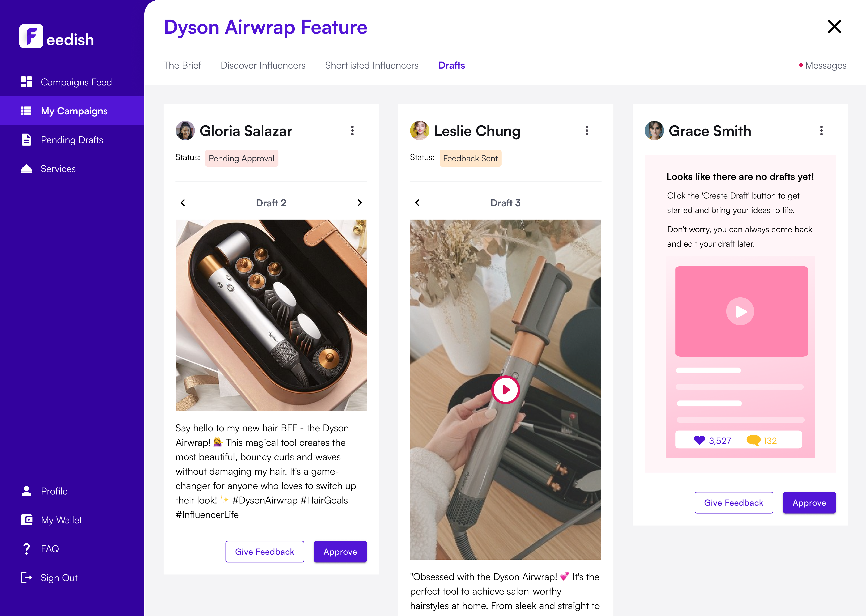Click the My Campaigns list icon
Image resolution: width=866 pixels, height=616 pixels.
(x=26, y=111)
